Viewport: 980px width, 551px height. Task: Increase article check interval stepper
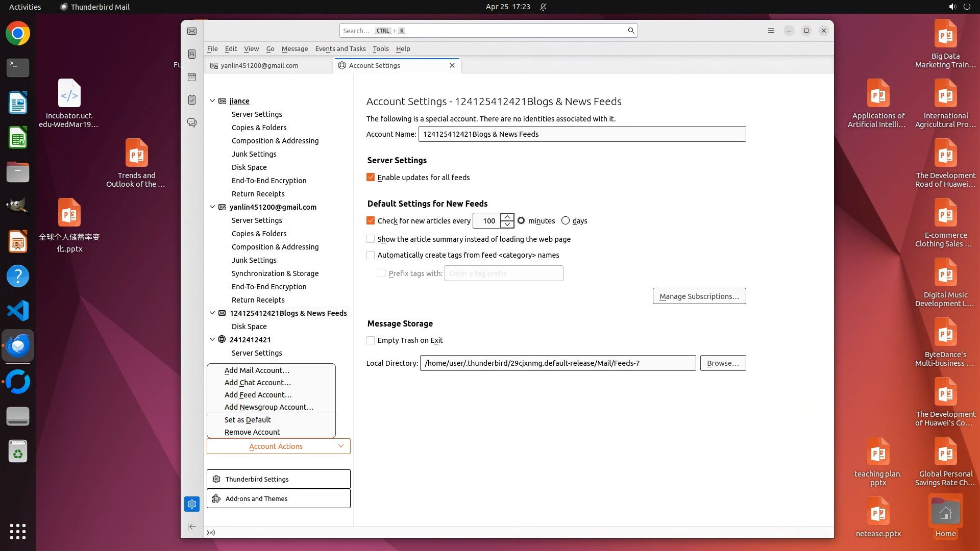pos(507,217)
